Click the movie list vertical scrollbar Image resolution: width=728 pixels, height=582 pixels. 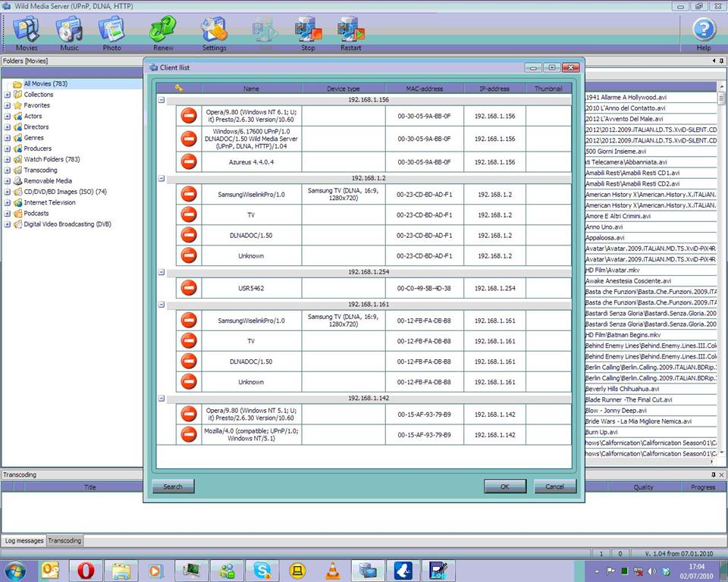(x=721, y=270)
